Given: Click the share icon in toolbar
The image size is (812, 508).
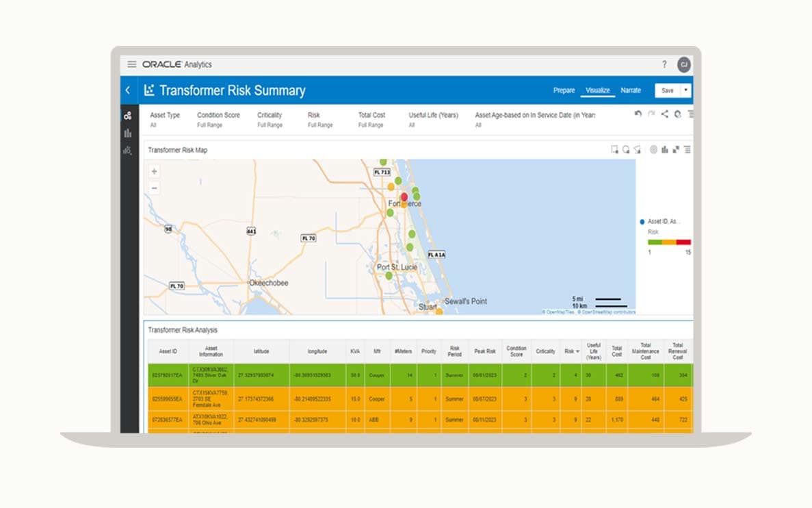Looking at the screenshot, I should [x=664, y=114].
